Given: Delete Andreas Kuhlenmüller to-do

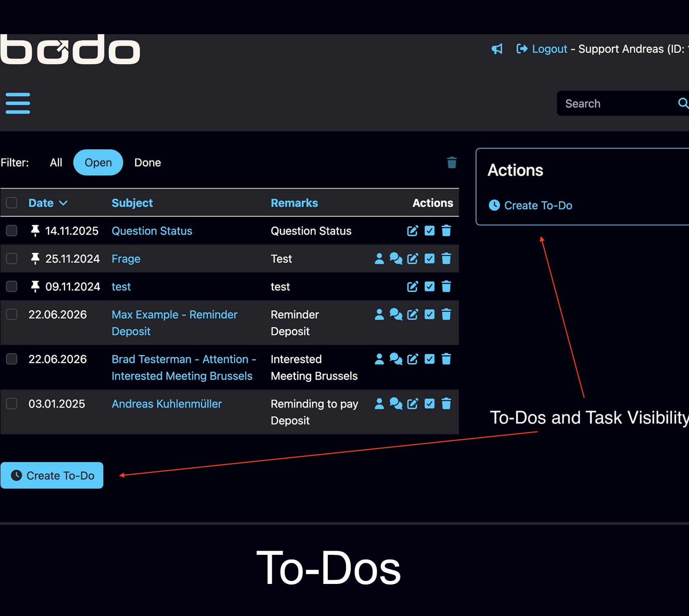Looking at the screenshot, I should coord(446,404).
